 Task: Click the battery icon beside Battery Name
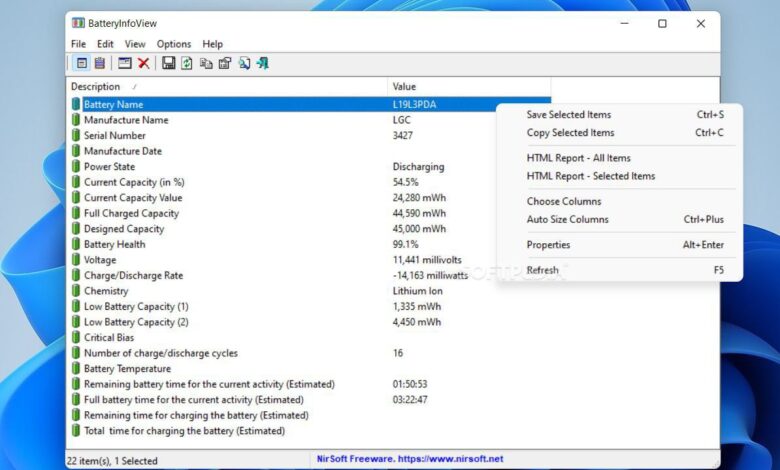76,104
